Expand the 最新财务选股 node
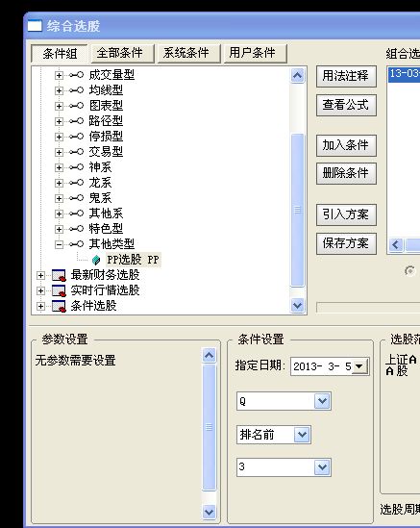This screenshot has width=420, height=528. [x=40, y=275]
